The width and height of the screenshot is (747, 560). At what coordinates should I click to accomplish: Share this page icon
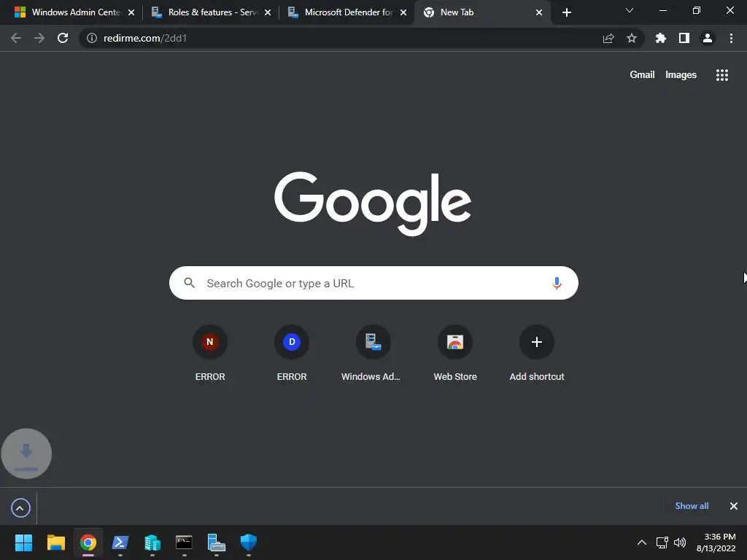click(608, 38)
